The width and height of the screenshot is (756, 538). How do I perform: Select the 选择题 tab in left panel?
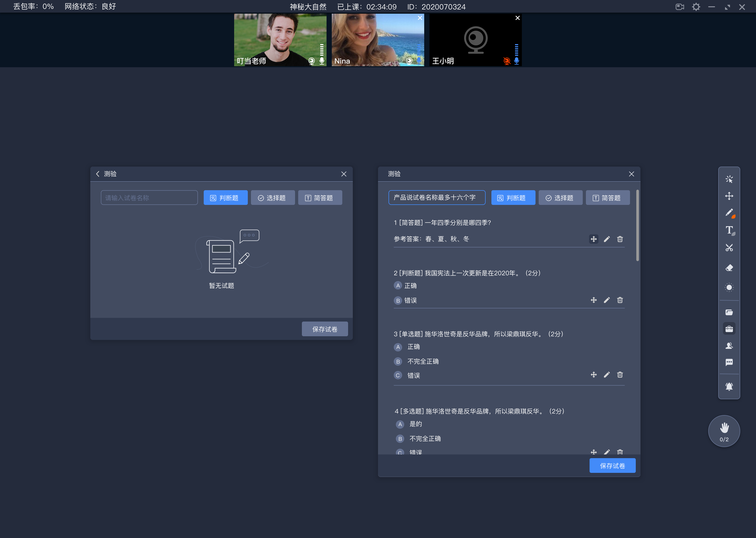[272, 197]
